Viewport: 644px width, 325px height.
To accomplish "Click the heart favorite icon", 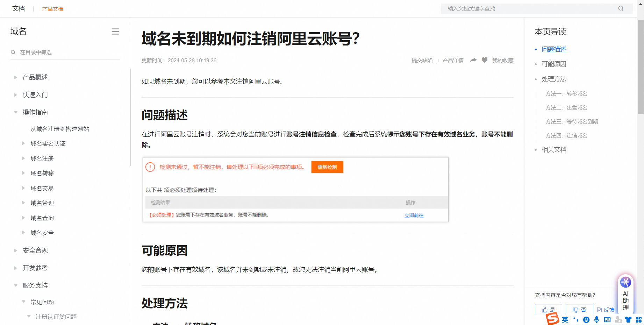I will 485,60.
